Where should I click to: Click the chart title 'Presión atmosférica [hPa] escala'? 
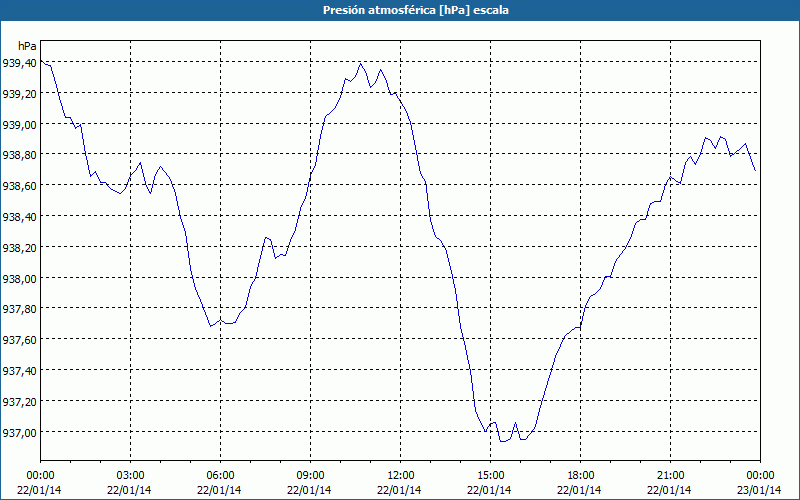point(415,10)
